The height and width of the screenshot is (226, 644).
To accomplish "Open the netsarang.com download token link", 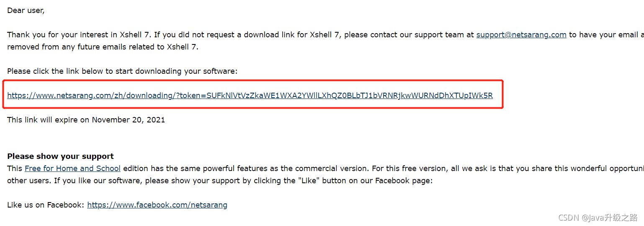I will tap(250, 96).
